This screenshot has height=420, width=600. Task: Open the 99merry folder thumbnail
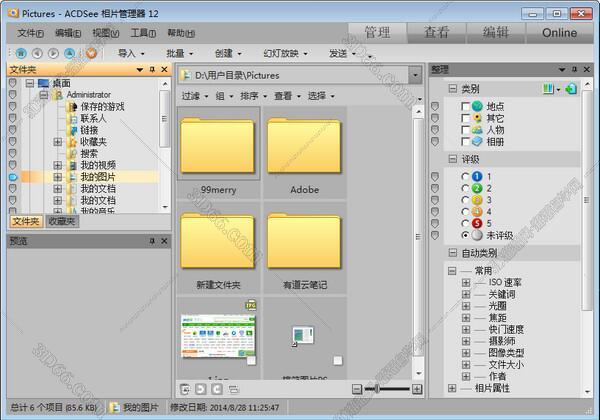coord(218,145)
